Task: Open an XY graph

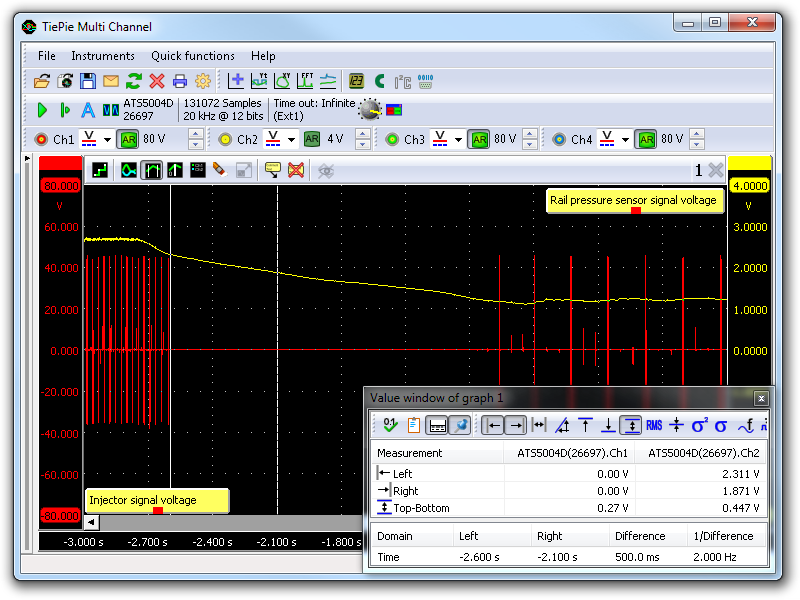Action: (x=282, y=81)
